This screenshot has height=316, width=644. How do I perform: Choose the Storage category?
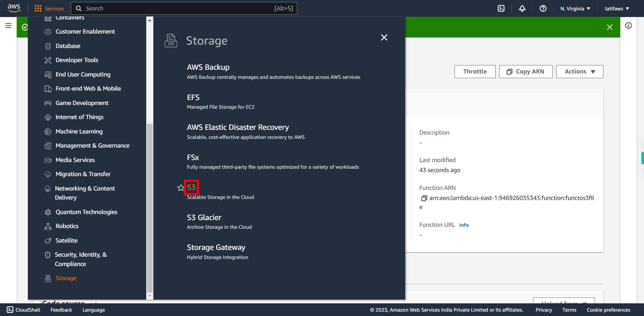[x=66, y=278]
